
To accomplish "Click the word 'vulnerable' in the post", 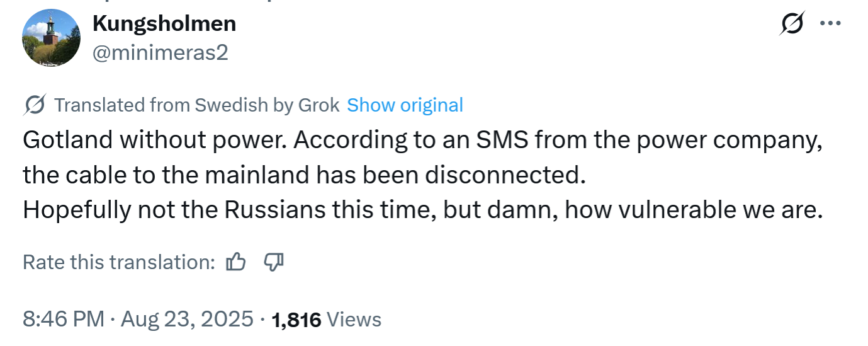I will click(x=691, y=209).
